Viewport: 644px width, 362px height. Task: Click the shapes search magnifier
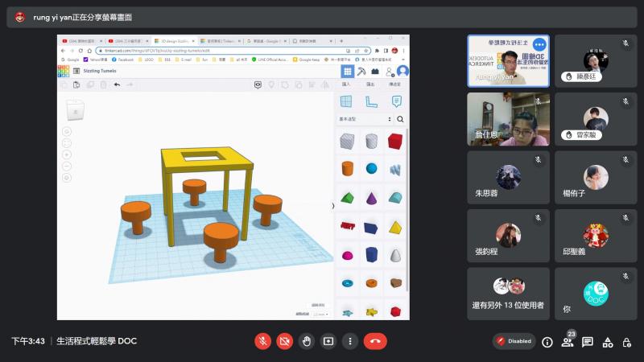coord(400,119)
